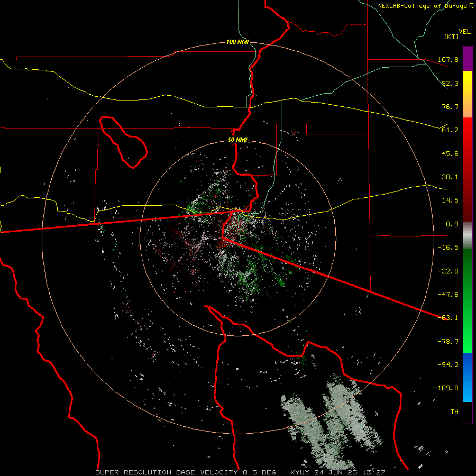The image size is (476, 476).
Task: Click the 50 NMI range ring label
Action: pyautogui.click(x=237, y=140)
